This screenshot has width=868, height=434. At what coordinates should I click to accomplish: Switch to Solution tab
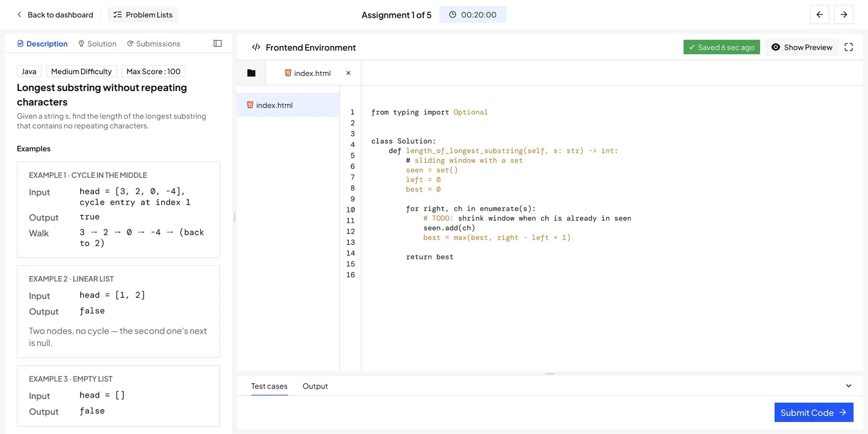coord(97,43)
